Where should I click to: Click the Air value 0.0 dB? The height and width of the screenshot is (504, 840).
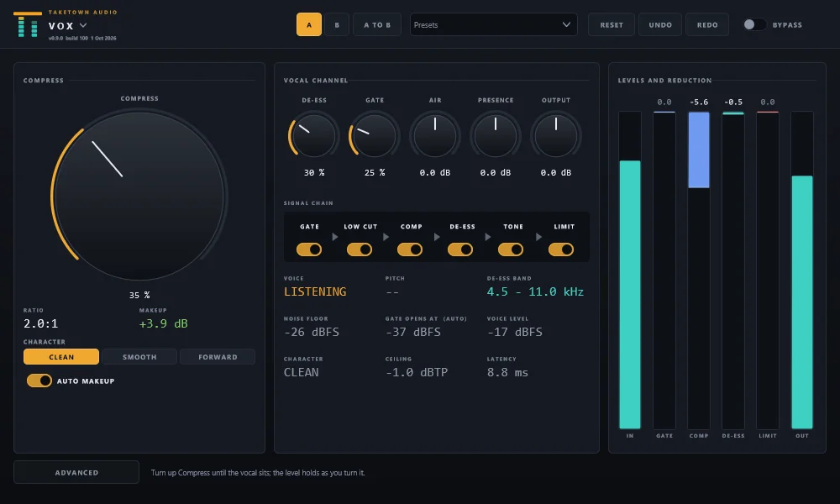point(435,172)
